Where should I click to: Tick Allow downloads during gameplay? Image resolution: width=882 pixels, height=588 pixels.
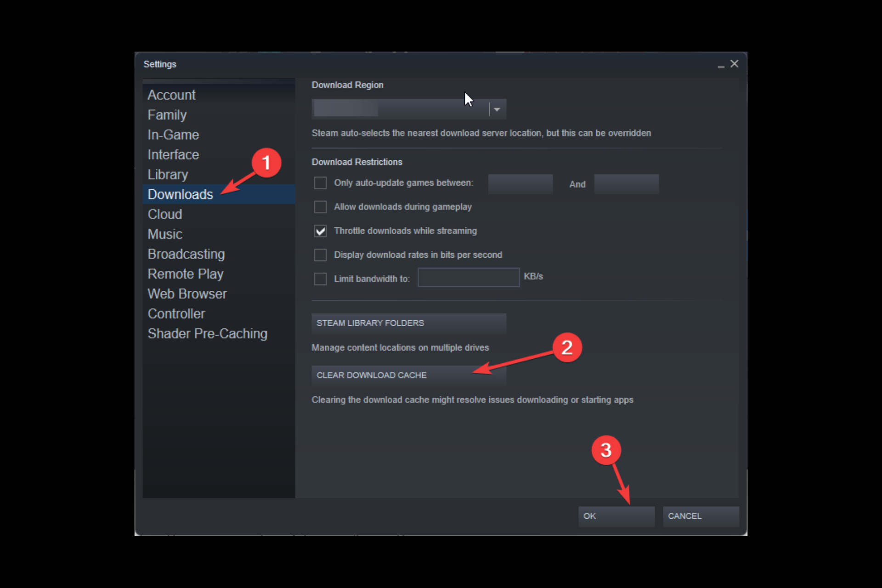(x=320, y=207)
